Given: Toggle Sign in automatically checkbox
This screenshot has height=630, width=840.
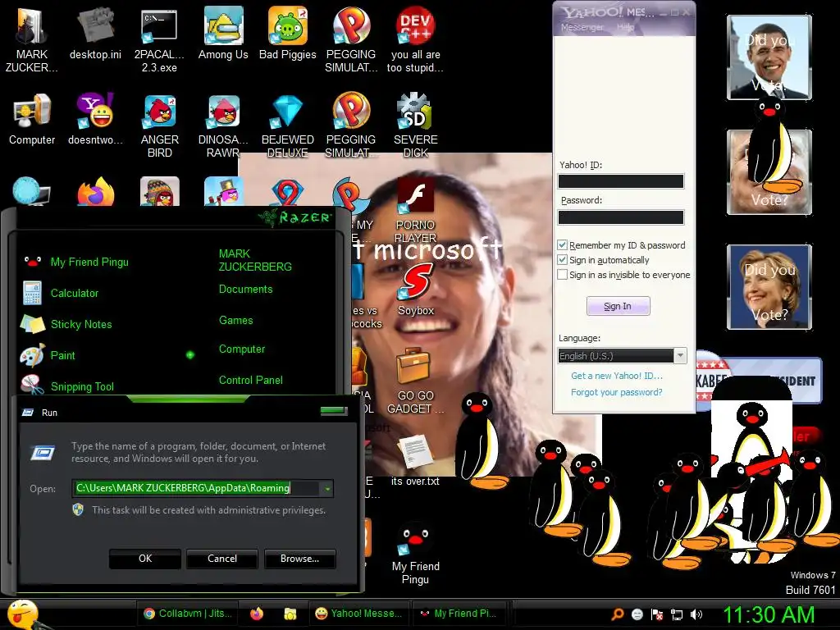Looking at the screenshot, I should [x=562, y=260].
